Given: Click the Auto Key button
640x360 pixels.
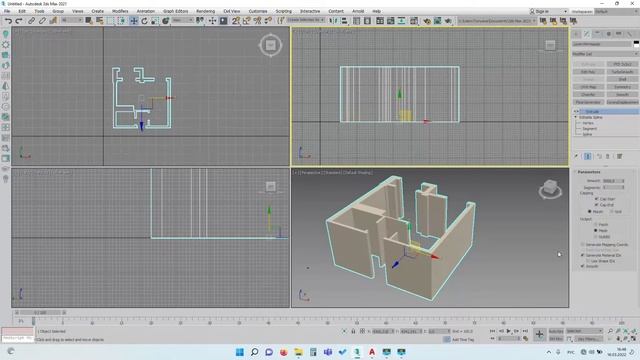Looking at the screenshot, I should point(556,331).
